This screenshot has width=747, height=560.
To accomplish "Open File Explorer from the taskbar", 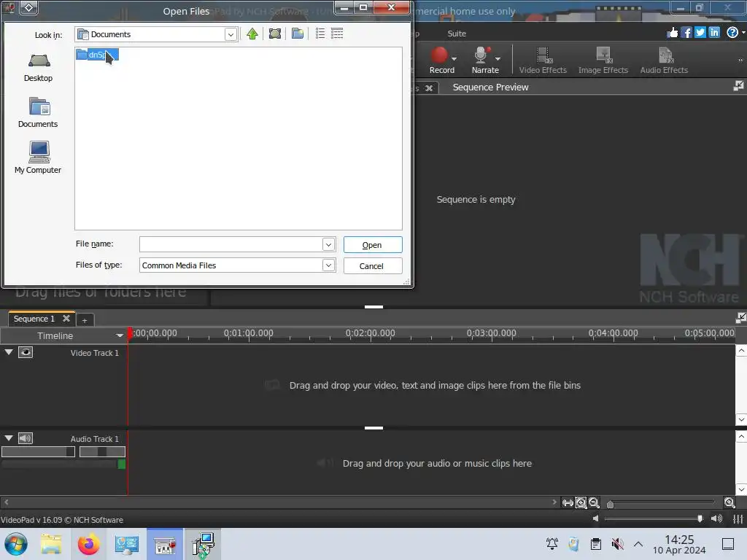I will pyautogui.click(x=51, y=544).
